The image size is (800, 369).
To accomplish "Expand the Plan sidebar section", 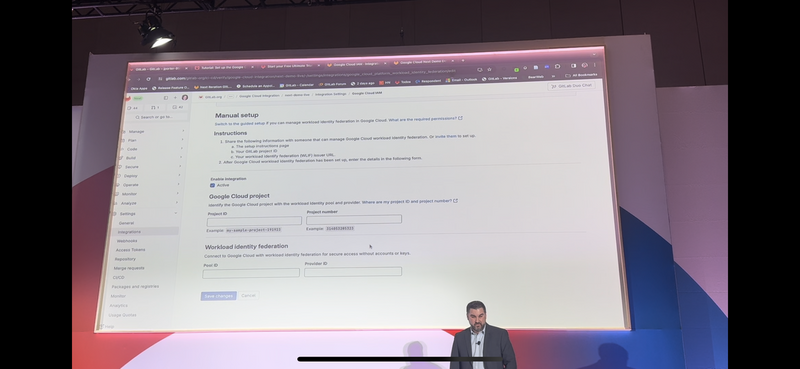I will (152, 140).
